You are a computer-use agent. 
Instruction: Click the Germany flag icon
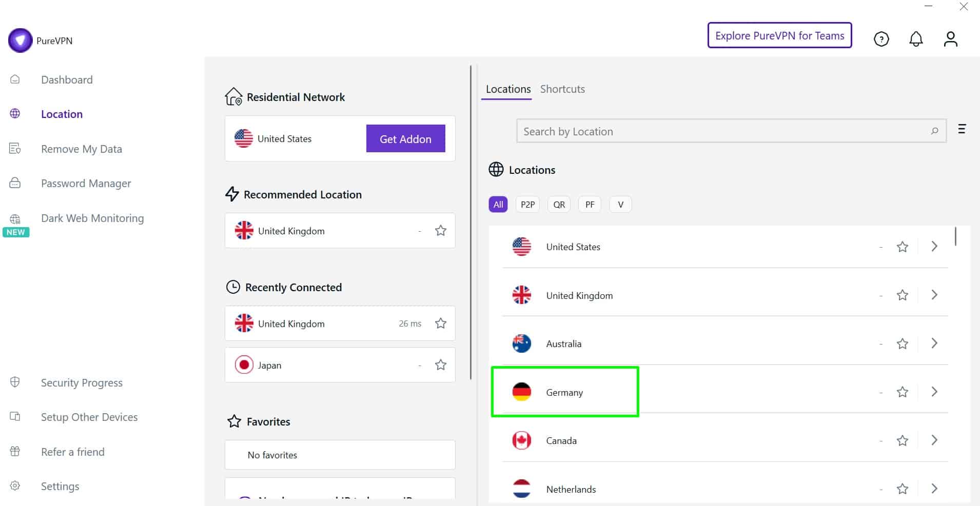click(522, 392)
